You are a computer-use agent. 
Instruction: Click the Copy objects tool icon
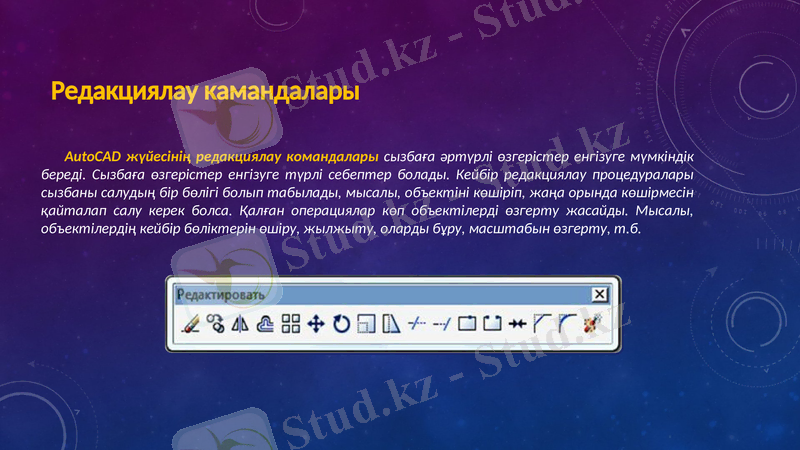215,323
